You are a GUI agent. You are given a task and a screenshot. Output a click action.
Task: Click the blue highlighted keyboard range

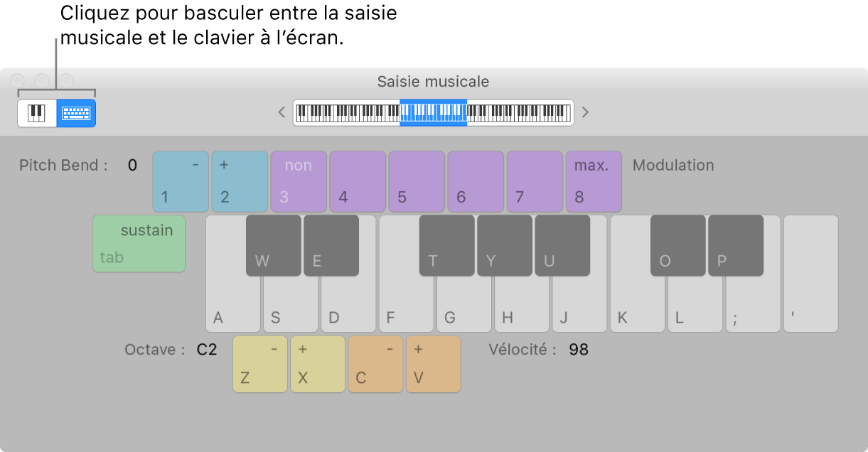pos(434,112)
